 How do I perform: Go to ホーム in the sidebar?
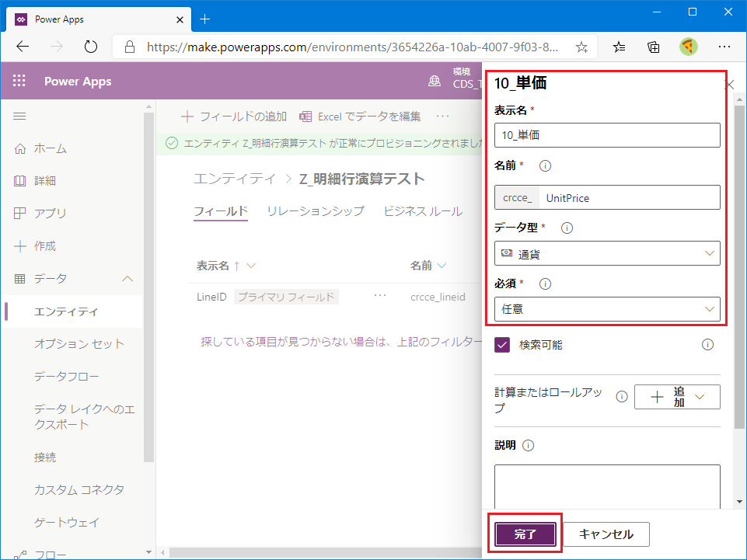50,148
